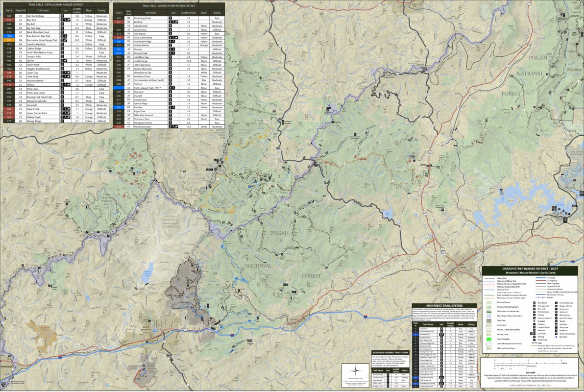This screenshot has height=392, width=584.
Task: Click the Rock Climbing legend symbol
Action: pos(556,318)
